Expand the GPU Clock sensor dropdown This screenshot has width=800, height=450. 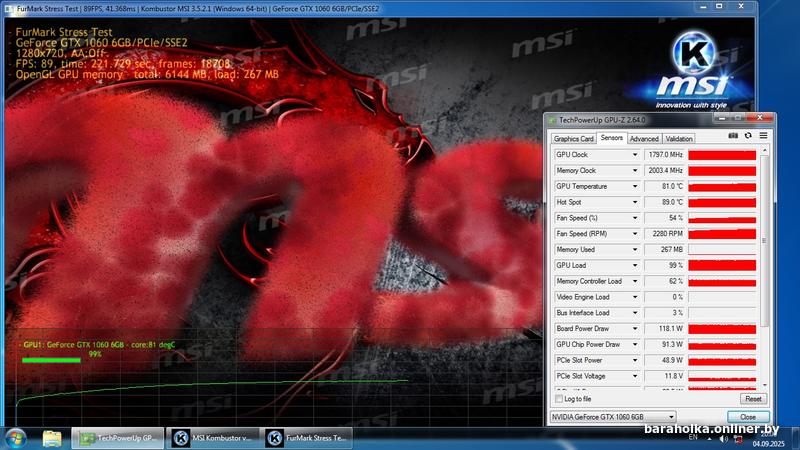(x=634, y=155)
